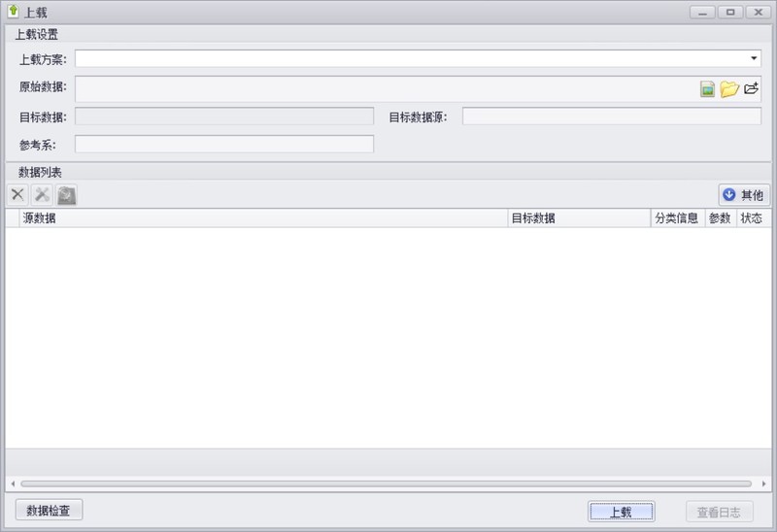Click the folder with arrow import icon
Viewport: 777px width, 532px height.
751,88
